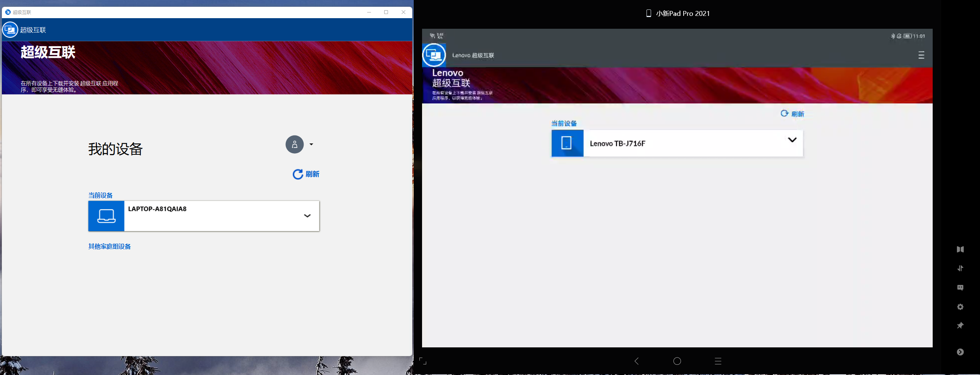Click the 刷新 refresh button on the tablet screen

pyautogui.click(x=793, y=114)
